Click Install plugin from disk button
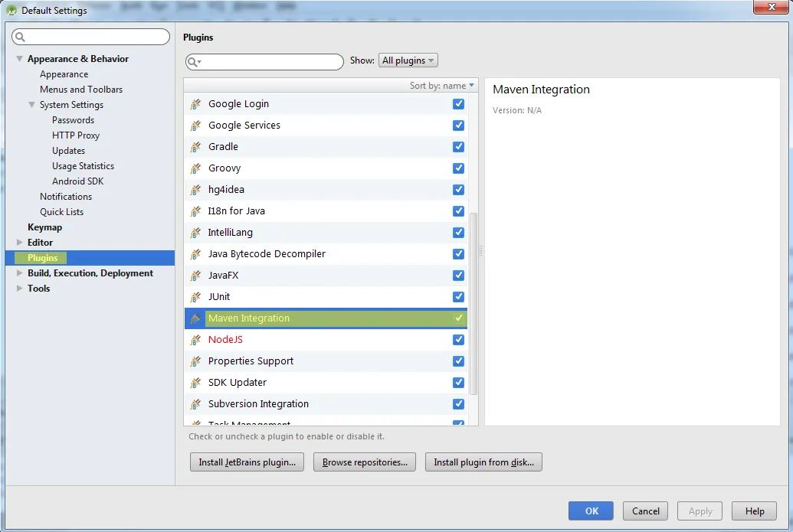The image size is (793, 532). click(483, 462)
